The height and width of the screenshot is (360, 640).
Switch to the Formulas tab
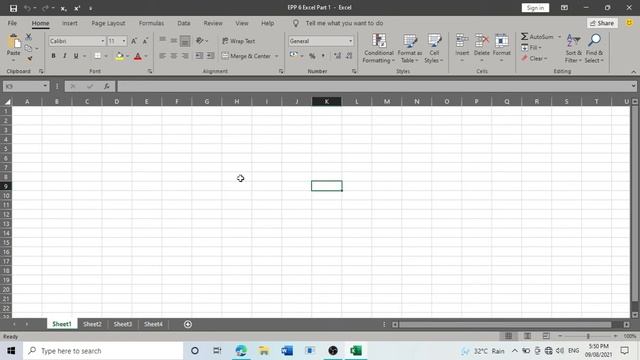point(151,23)
